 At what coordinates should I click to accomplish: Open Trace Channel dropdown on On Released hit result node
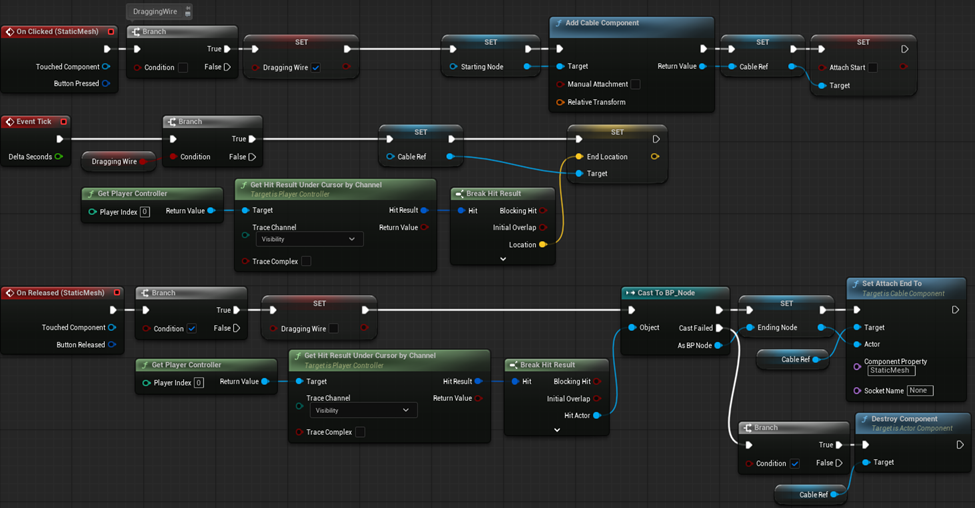click(364, 410)
